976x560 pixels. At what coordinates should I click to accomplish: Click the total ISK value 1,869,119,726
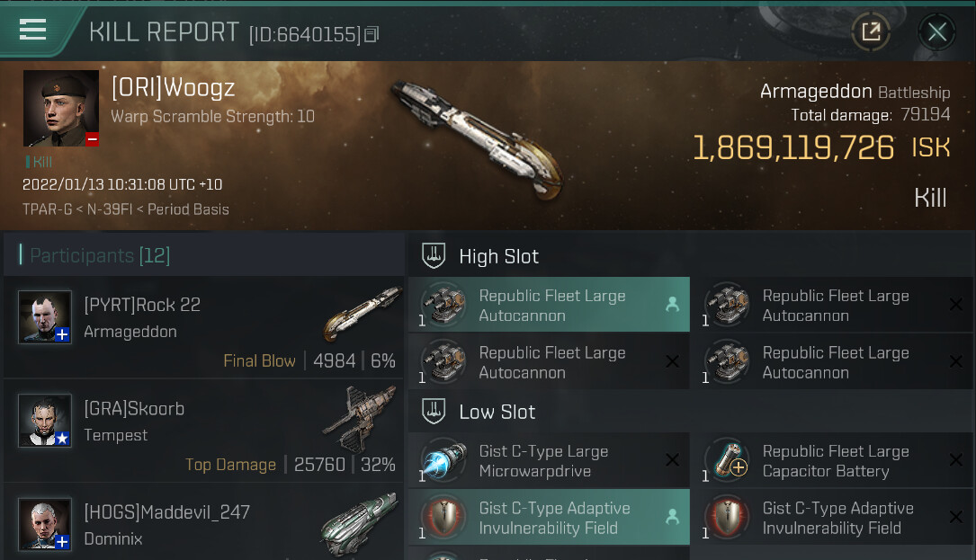pos(793,147)
